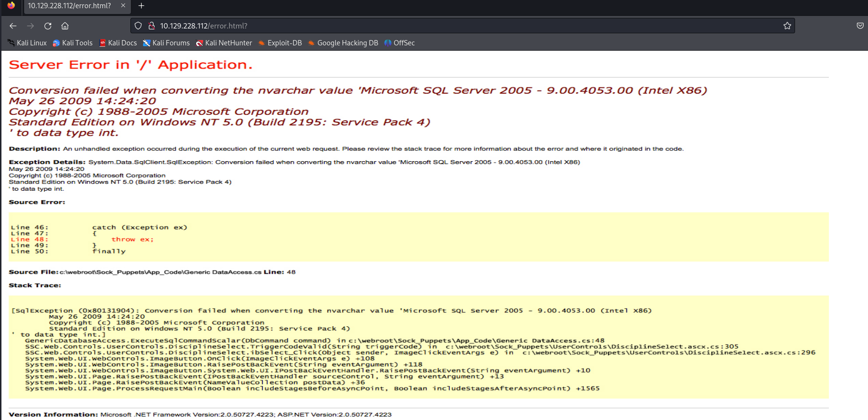Click '[SqlException (0x80131904)' in the stack trace
This screenshot has height=420, width=868.
click(x=75, y=311)
